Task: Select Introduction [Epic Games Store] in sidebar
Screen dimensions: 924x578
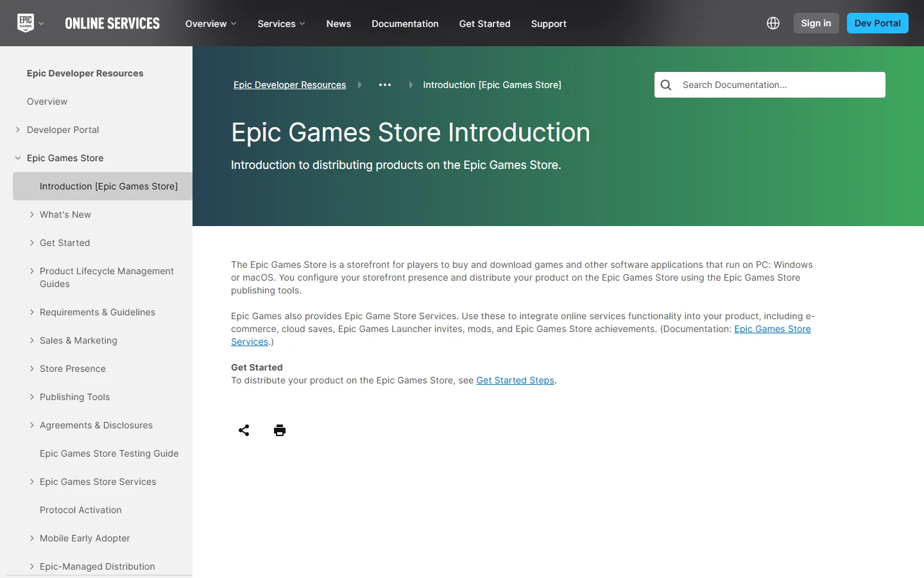Action: [x=103, y=186]
